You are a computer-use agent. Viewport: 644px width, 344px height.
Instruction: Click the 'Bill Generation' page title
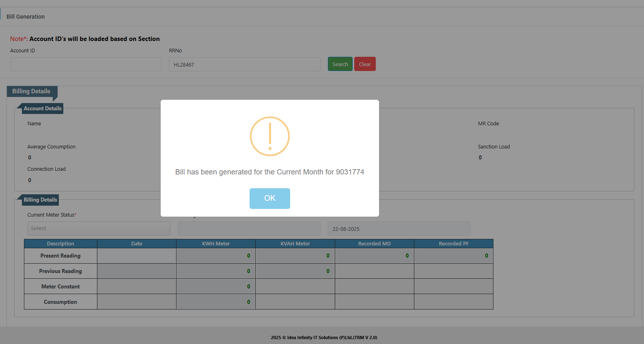26,17
